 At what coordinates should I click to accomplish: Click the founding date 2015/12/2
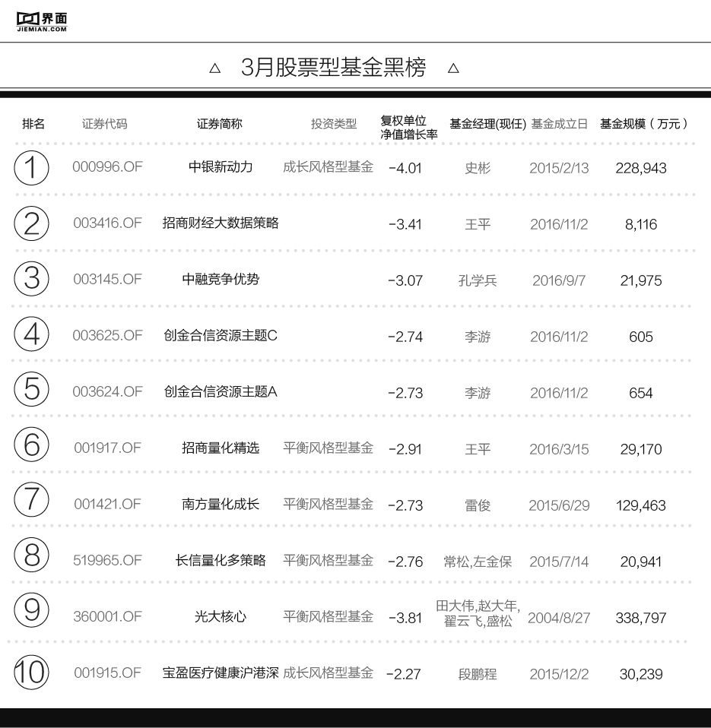coord(559,674)
